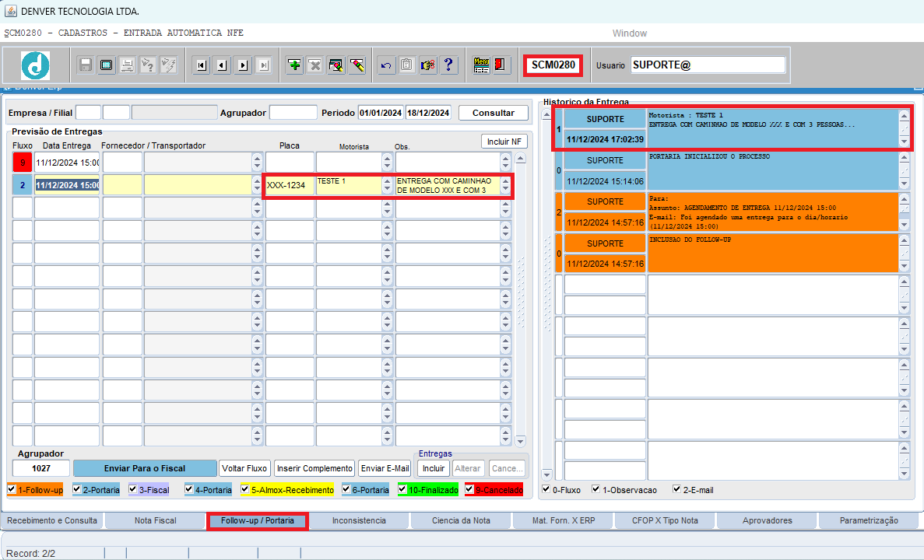Switch to the Inconsistencia tab

359,520
